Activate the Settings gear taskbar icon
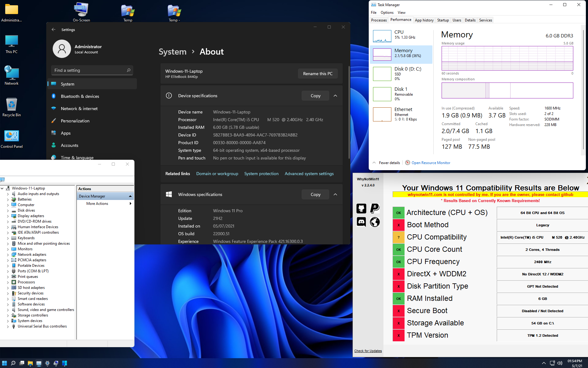588x368 pixels. point(47,363)
